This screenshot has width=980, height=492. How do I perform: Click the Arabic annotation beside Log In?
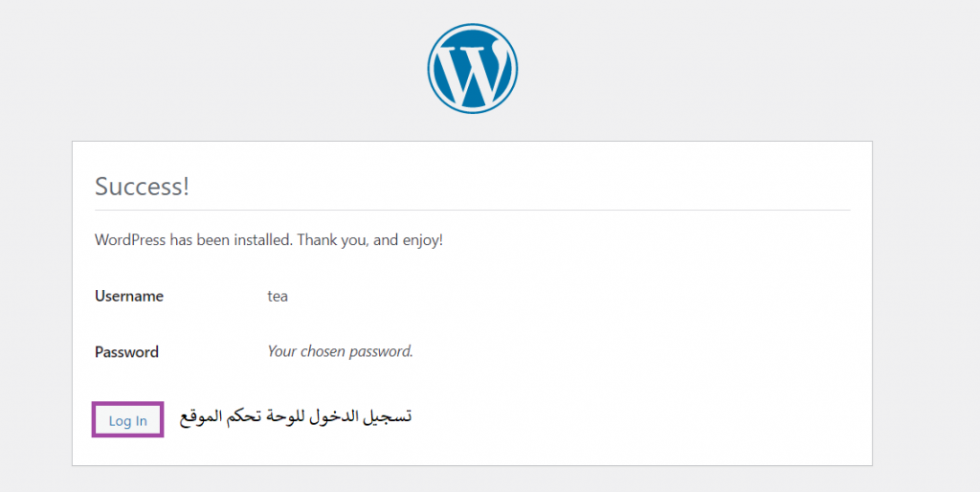[296, 416]
